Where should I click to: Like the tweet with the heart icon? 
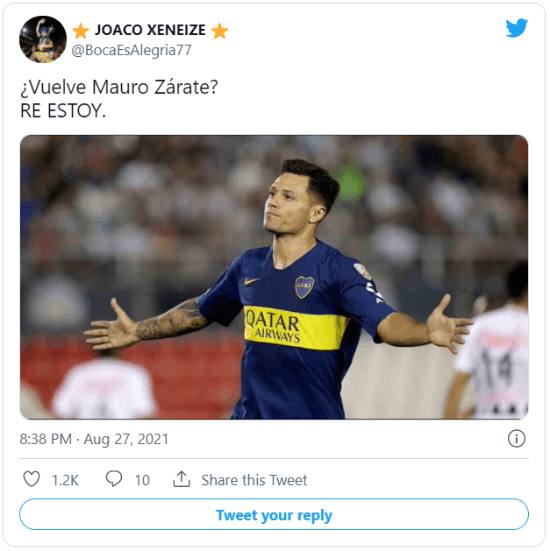coord(32,479)
